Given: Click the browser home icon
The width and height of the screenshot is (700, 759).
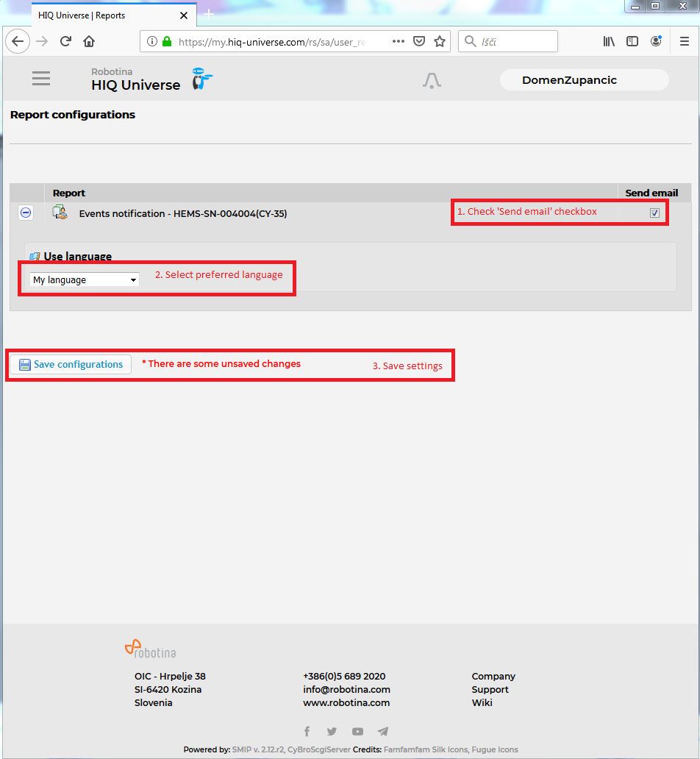Looking at the screenshot, I should pyautogui.click(x=89, y=42).
